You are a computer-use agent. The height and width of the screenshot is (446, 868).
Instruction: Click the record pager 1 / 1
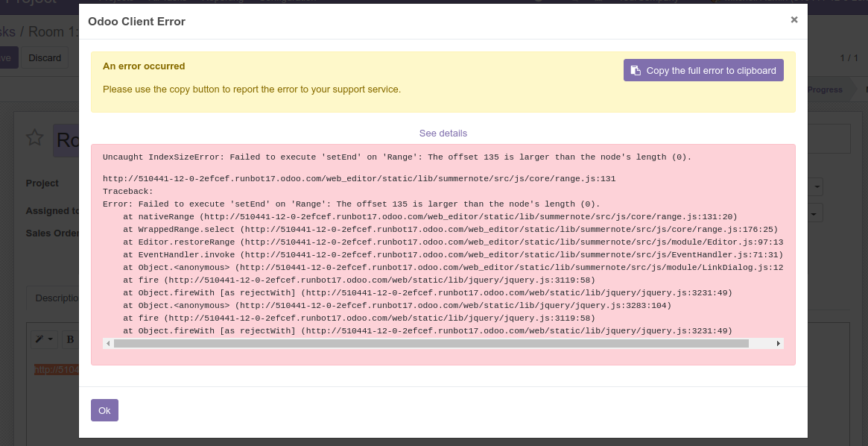coord(849,57)
